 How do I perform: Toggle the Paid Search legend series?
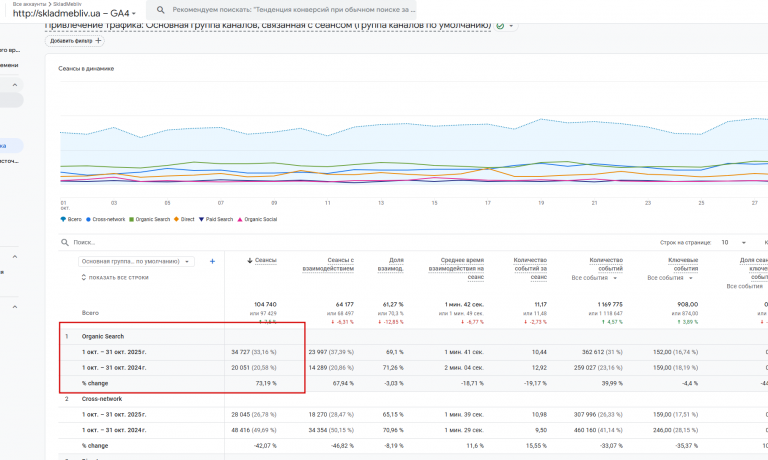pos(216,219)
